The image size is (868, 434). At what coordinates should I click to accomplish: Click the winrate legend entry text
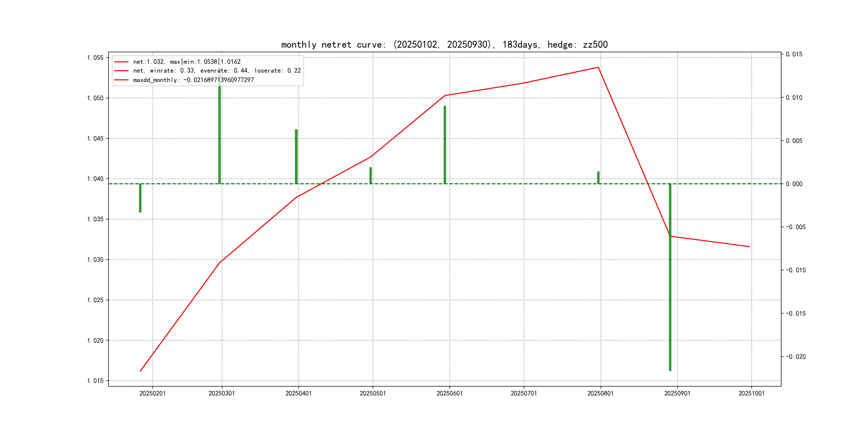tap(217, 71)
